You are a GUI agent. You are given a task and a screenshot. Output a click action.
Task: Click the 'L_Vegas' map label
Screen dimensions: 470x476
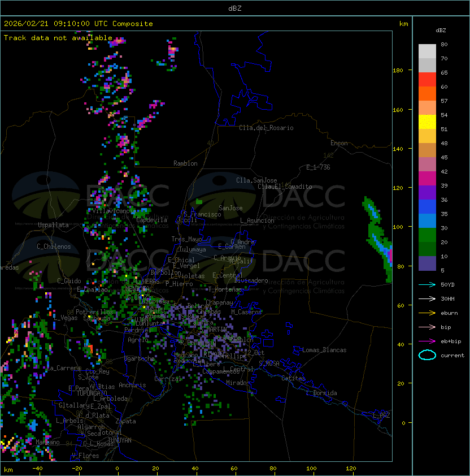click(66, 318)
